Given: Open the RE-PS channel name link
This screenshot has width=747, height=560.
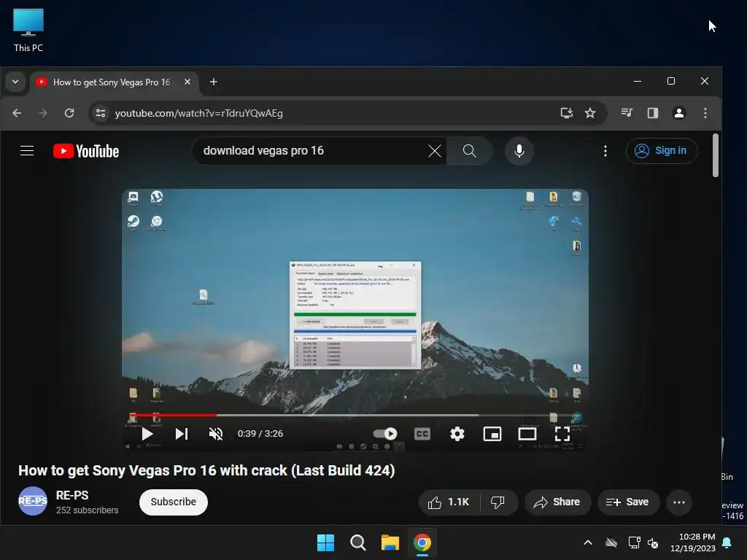Looking at the screenshot, I should (x=72, y=495).
